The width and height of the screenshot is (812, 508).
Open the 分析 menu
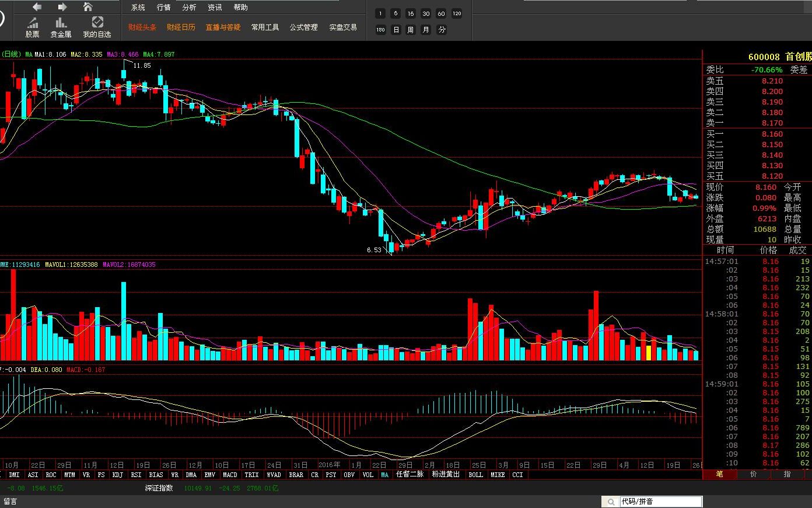189,8
